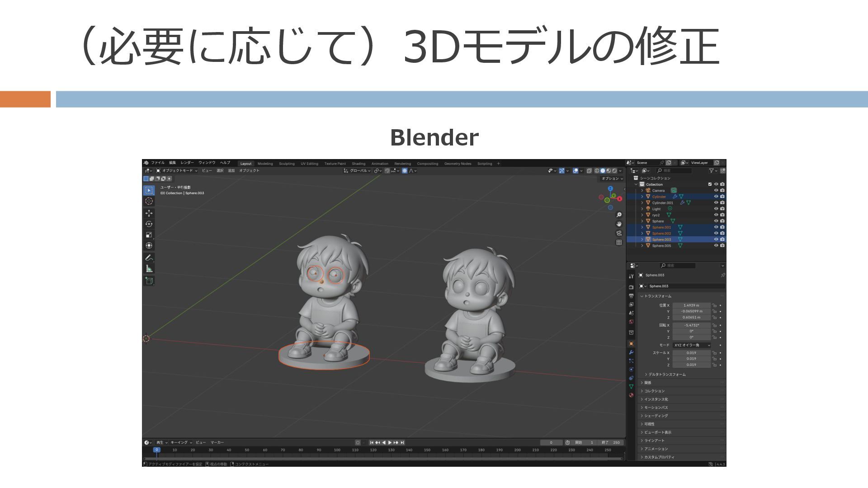
Task: Add a new workspace with plus button
Action: [x=499, y=164]
